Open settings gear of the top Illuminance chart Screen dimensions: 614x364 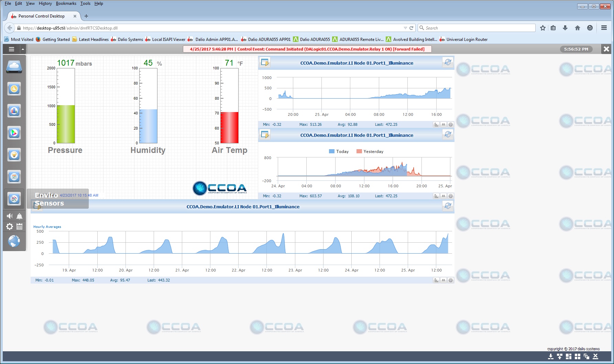451,124
